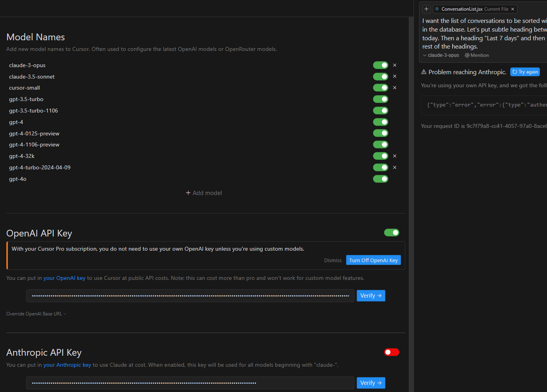The image size is (547, 392).
Task: Disable the gpt-3.5-turbo-1106 model
Action: 381,111
